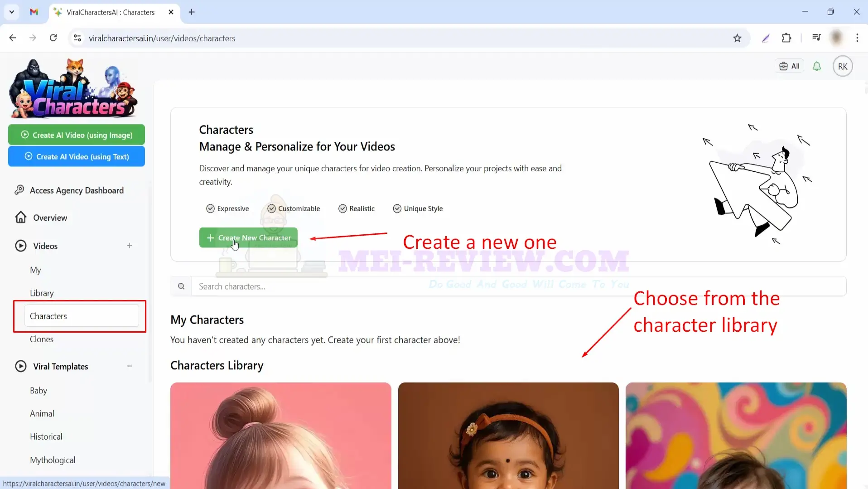
Task: Open the RK profile avatar
Action: pos(843,67)
